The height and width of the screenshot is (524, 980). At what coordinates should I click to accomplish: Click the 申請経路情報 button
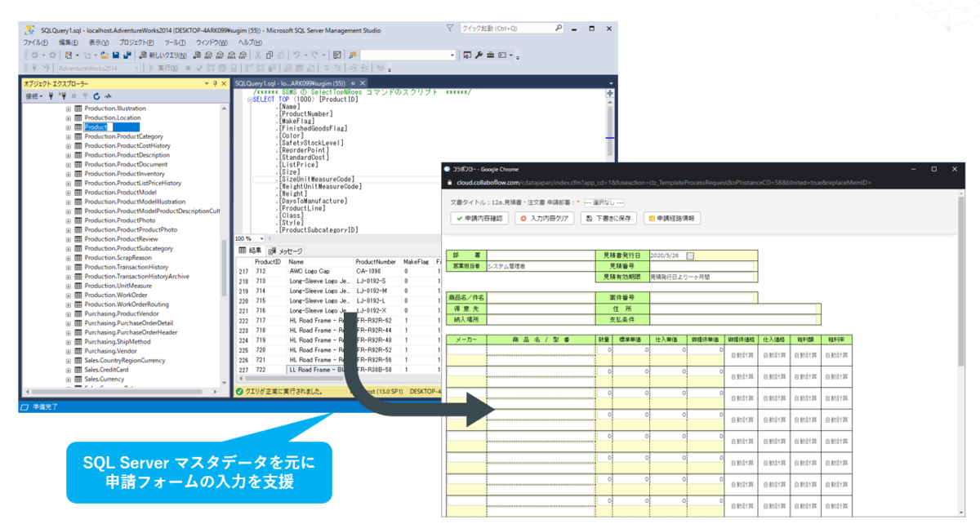pyautogui.click(x=673, y=218)
